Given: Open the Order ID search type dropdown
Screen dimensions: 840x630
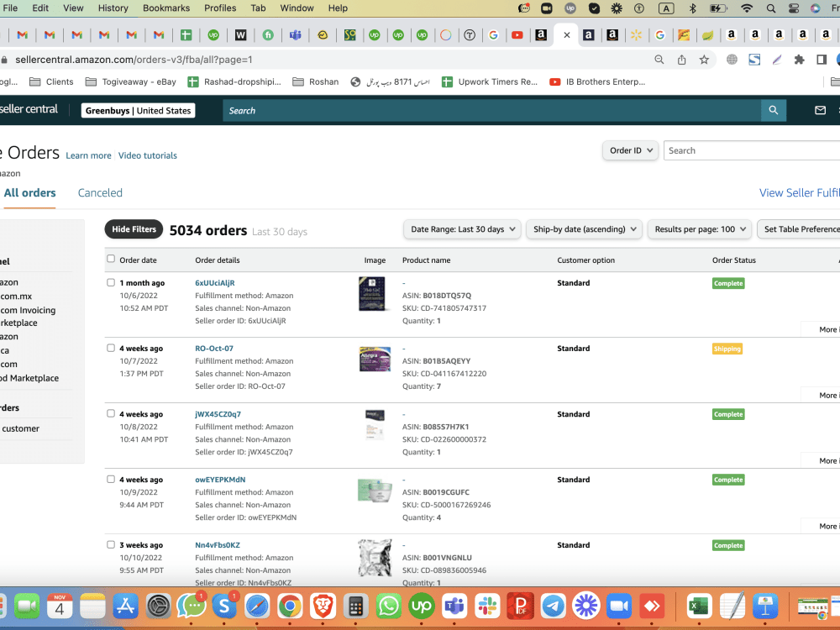Looking at the screenshot, I should coord(631,150).
